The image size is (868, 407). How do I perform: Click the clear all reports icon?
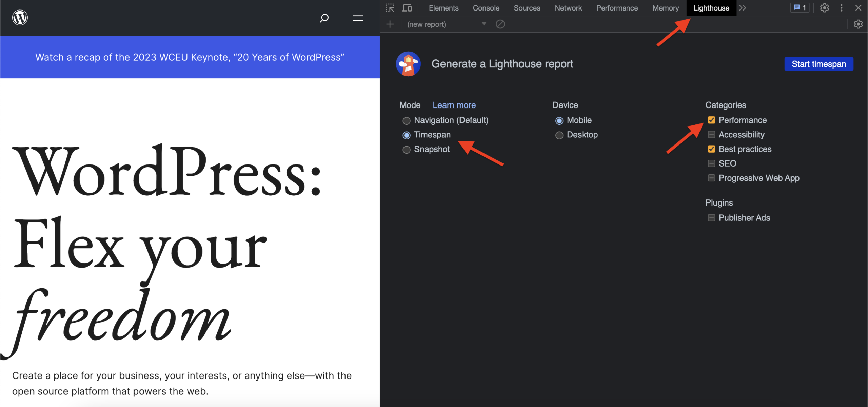click(x=500, y=24)
